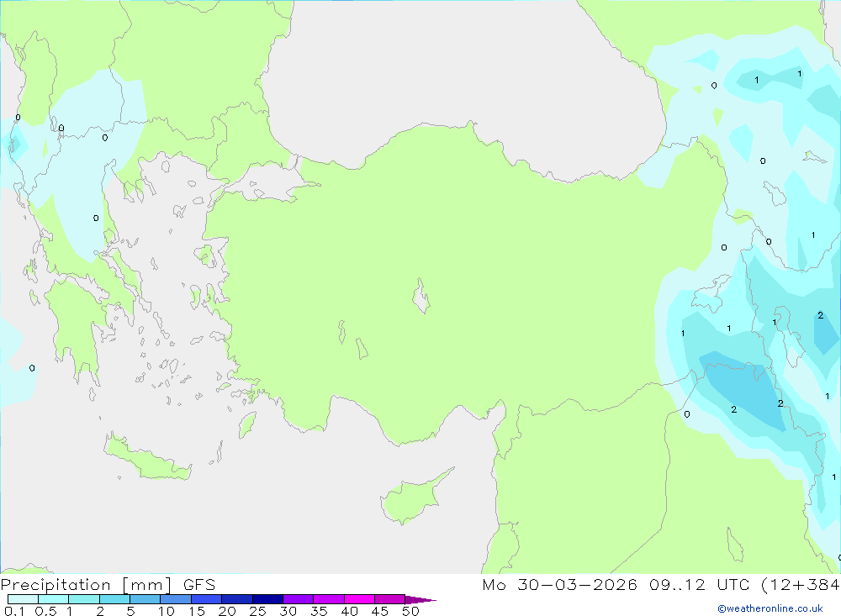Click the legend arrow tip beyond 50 mm
Viewport: 841px width, 616px height.
point(420,599)
